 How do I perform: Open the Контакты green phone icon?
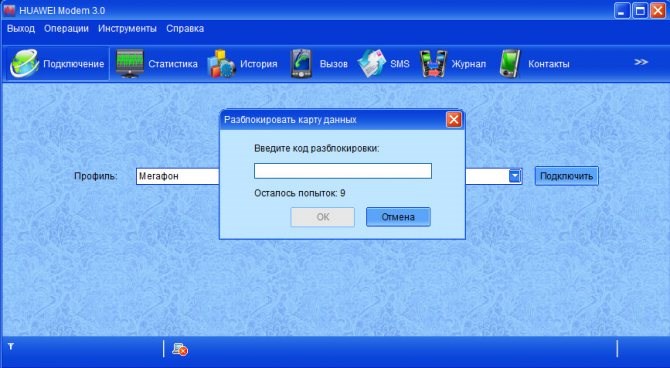pos(510,64)
